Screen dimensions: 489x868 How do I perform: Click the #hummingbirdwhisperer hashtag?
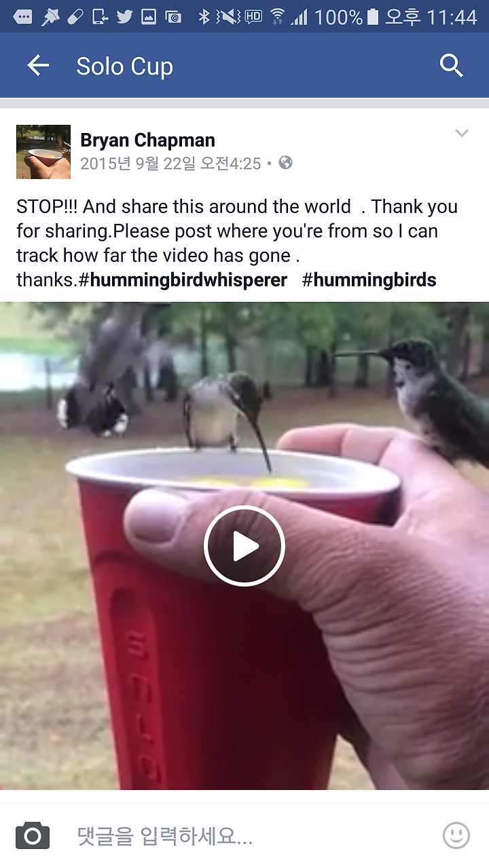183,280
